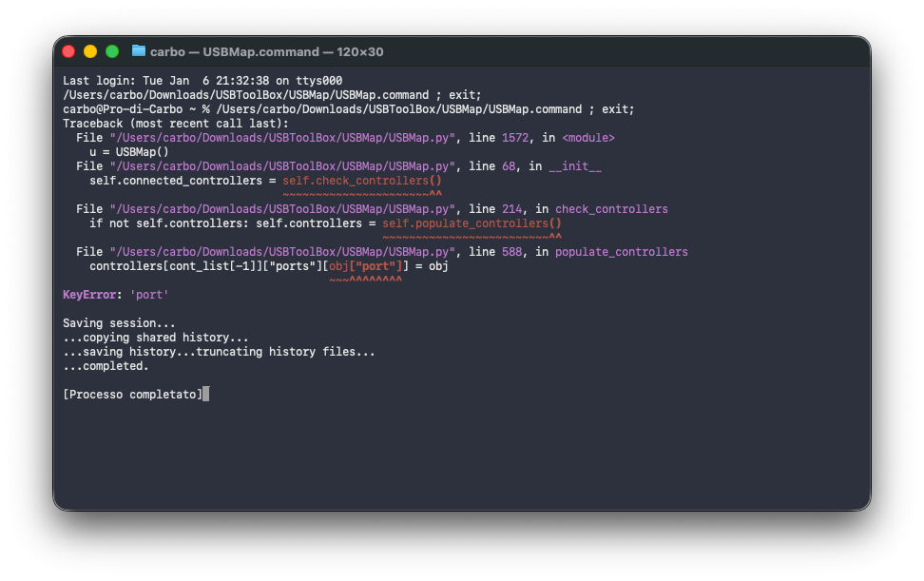Click the 'carbo@Pro-di-Carbo' prompt text
The image size is (924, 581).
tap(123, 109)
